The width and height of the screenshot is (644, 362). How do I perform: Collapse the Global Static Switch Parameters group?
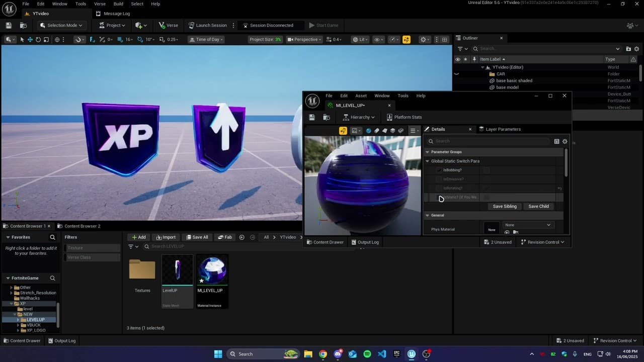pos(428,161)
